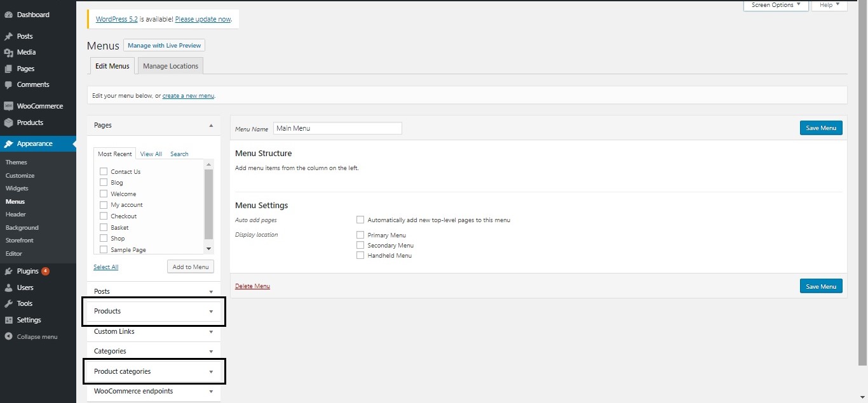Screen dimensions: 868x403
Task: Follow the create a new menu link
Action: (188, 95)
